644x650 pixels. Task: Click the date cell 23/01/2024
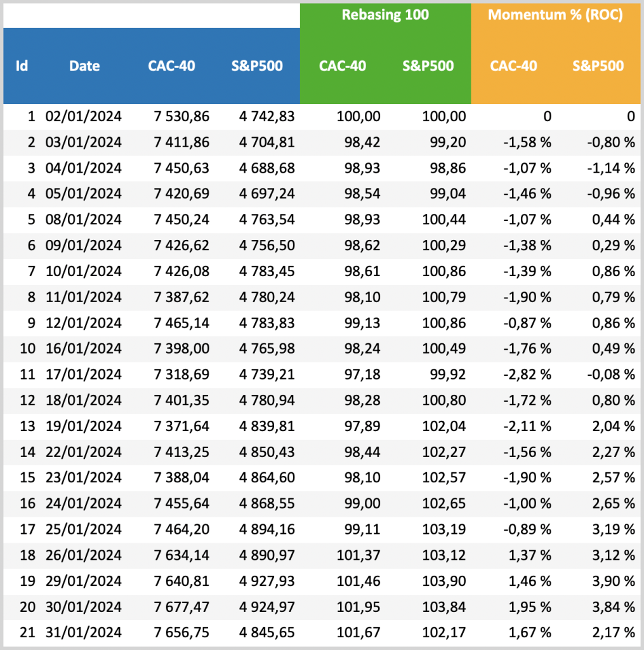[83, 477]
